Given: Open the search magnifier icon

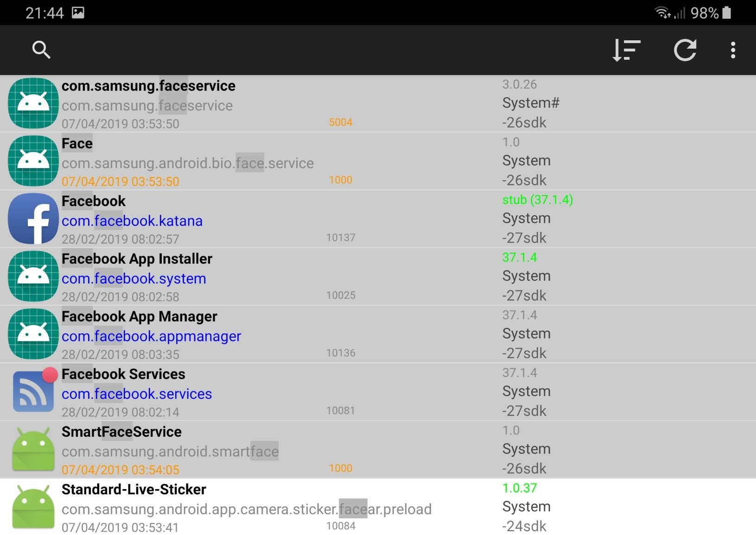Looking at the screenshot, I should [41, 50].
